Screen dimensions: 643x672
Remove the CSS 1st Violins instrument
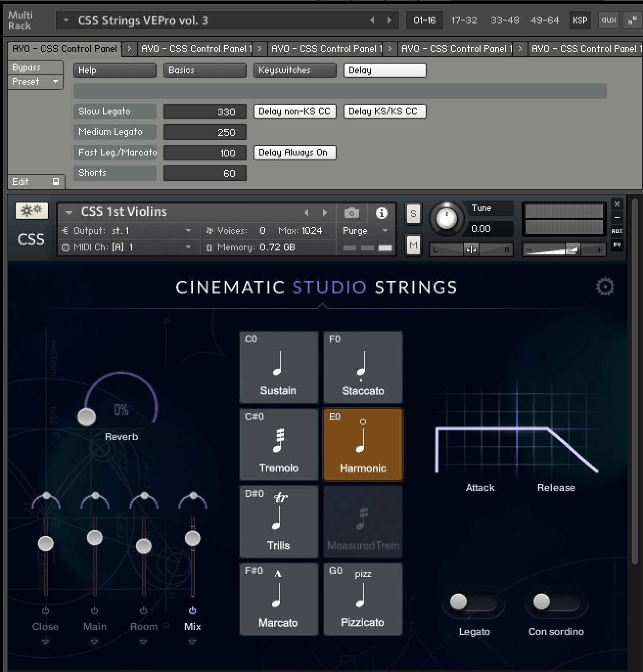617,204
